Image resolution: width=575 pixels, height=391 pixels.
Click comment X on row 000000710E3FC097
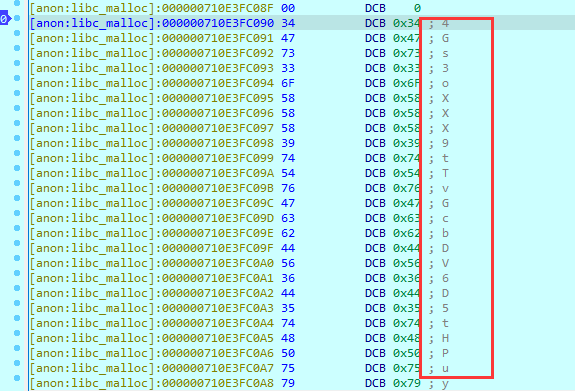445,128
